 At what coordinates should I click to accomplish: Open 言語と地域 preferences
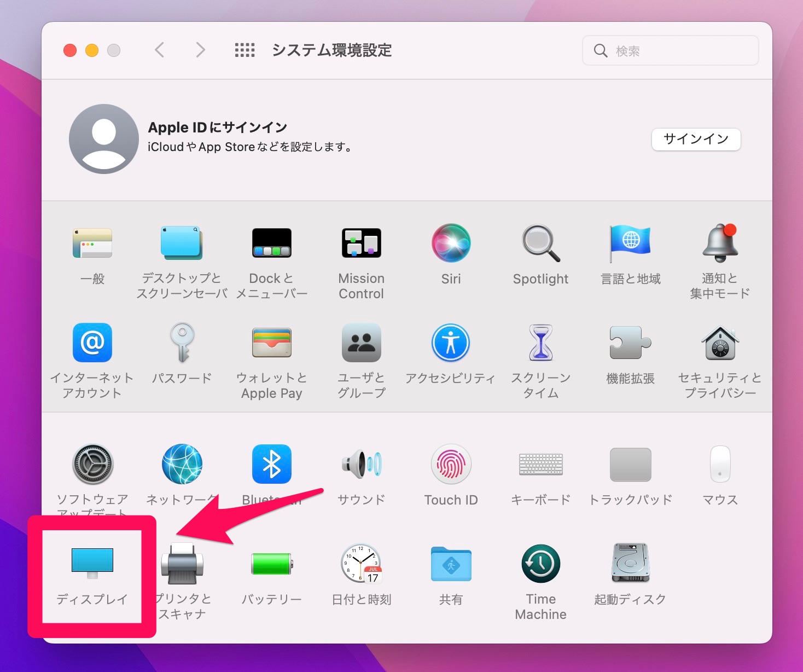click(x=630, y=243)
